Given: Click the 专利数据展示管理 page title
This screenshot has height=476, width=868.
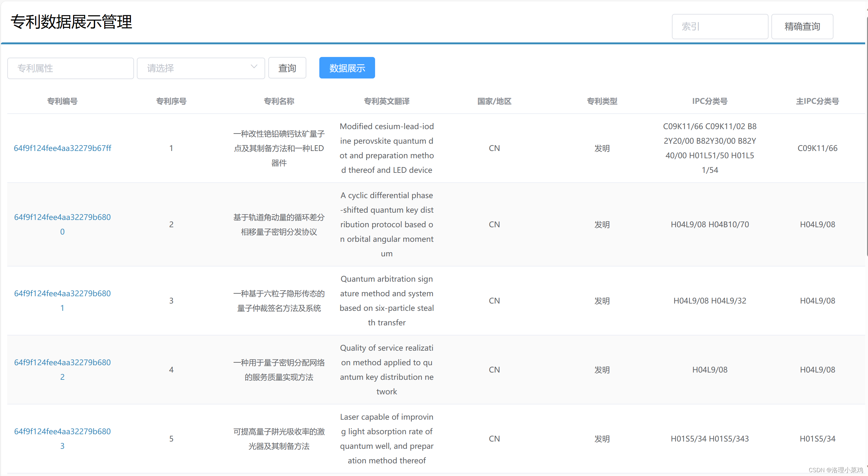Looking at the screenshot, I should click(71, 22).
